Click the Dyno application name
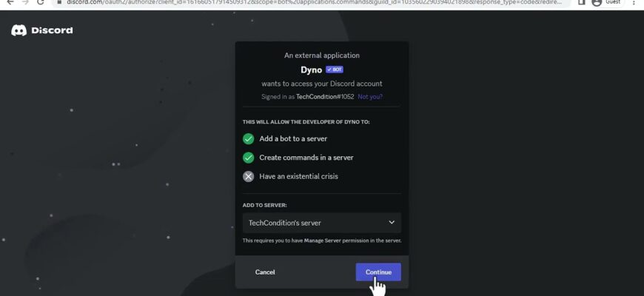This screenshot has height=296, width=644. point(312,70)
